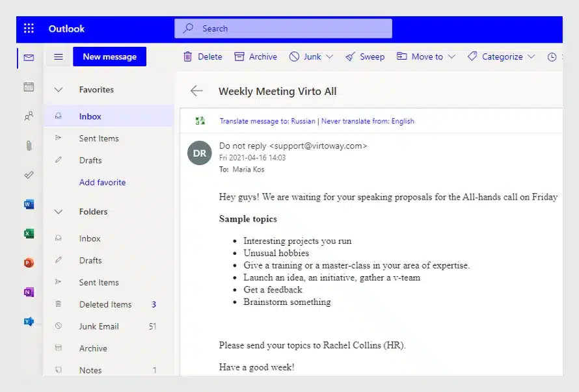The image size is (579, 392).
Task: Open the Calendar module in sidebar
Action: (x=29, y=86)
